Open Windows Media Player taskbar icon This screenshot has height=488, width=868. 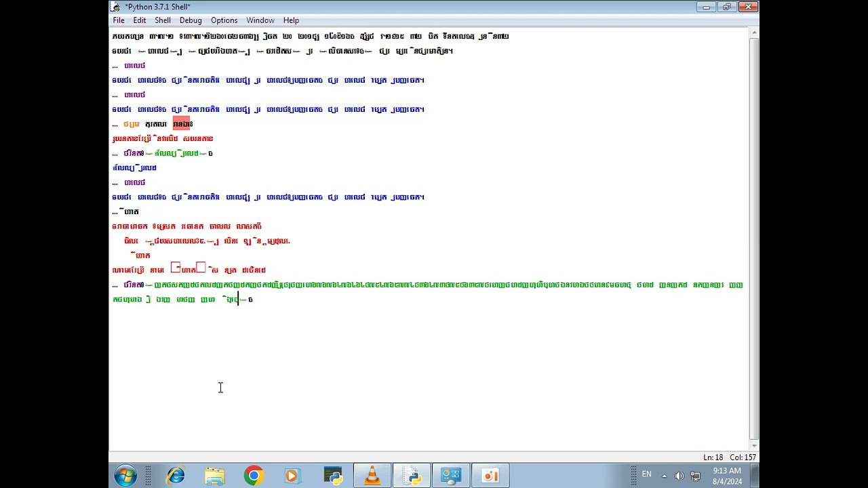(x=292, y=476)
